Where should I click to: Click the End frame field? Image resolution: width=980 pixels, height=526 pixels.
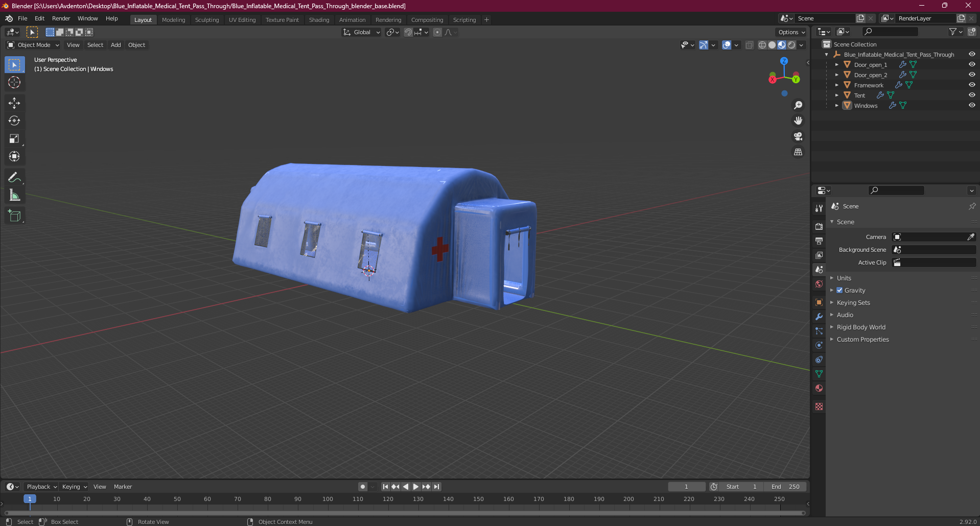coord(785,487)
